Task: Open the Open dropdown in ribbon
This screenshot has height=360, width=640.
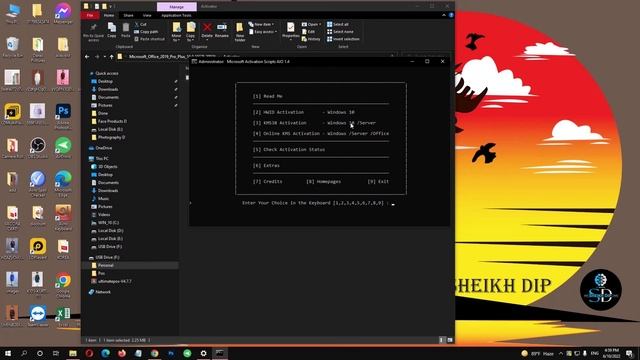Action: coord(311,24)
